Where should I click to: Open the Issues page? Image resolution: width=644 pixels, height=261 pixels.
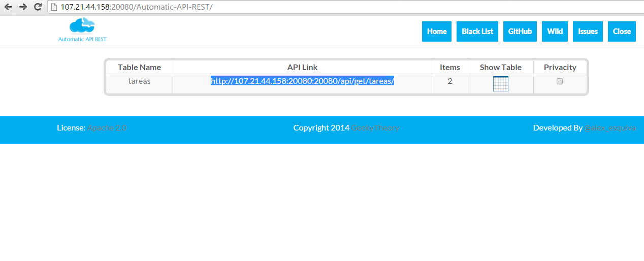click(588, 31)
